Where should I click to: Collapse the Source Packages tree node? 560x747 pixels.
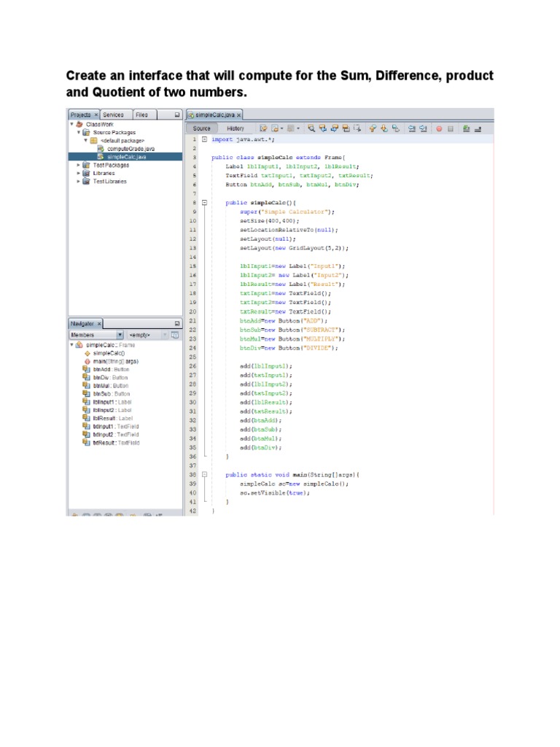click(79, 132)
